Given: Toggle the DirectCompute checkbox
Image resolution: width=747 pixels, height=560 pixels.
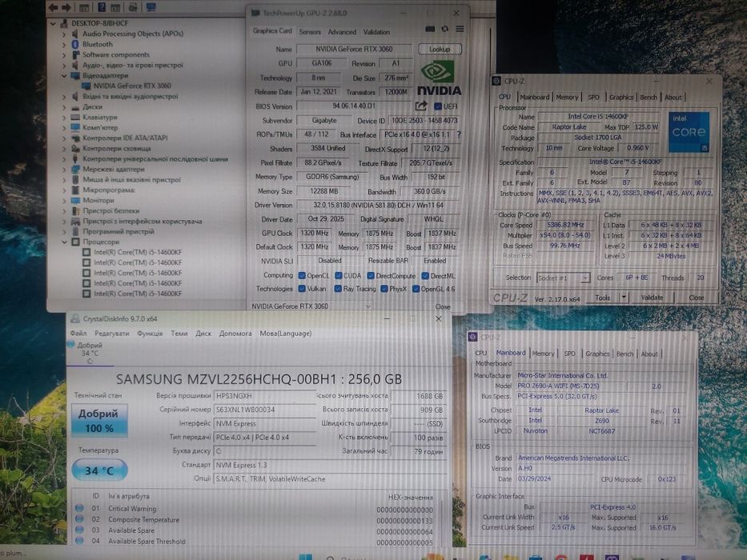Looking at the screenshot, I should [x=371, y=275].
